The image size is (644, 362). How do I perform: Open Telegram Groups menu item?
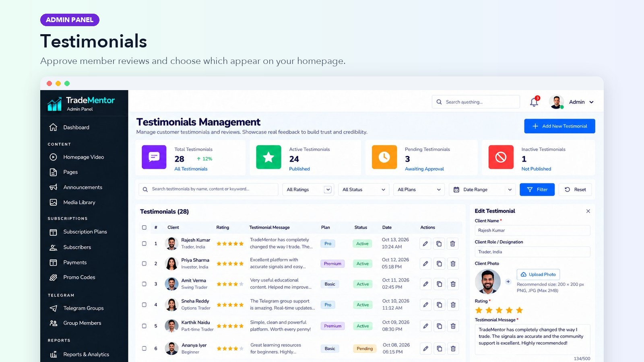[83, 308]
